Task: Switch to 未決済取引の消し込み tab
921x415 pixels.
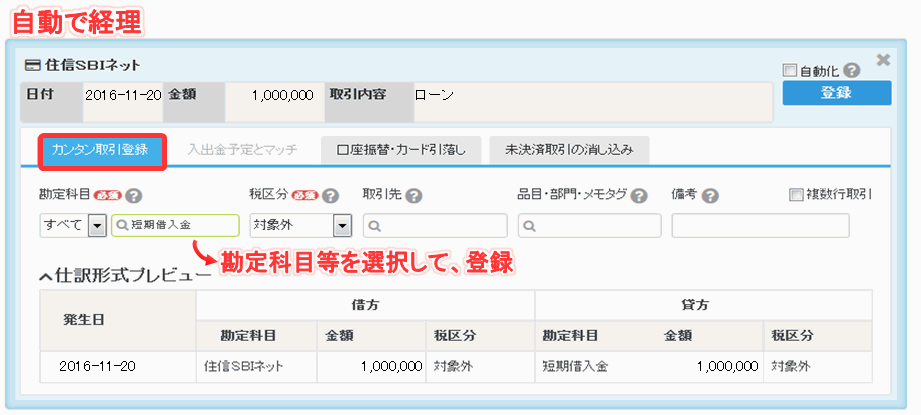Action: click(x=569, y=150)
